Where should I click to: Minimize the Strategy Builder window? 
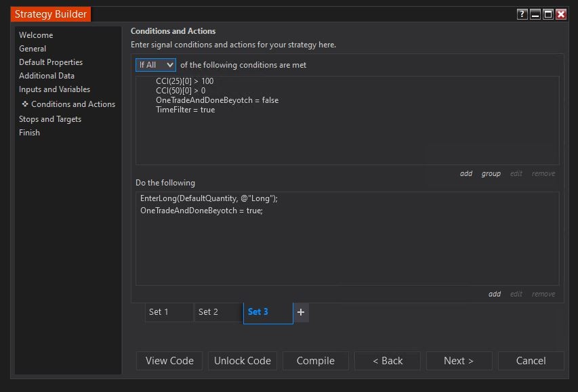pos(535,14)
